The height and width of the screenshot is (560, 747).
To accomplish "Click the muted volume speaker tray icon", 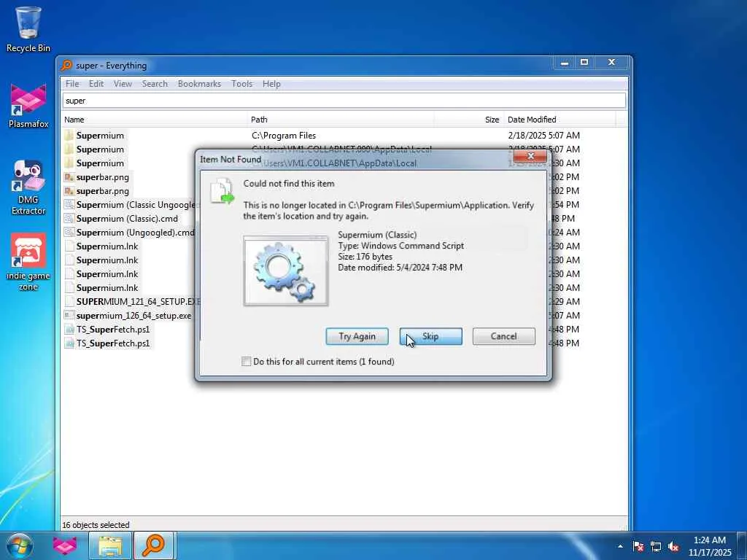I will (x=673, y=546).
